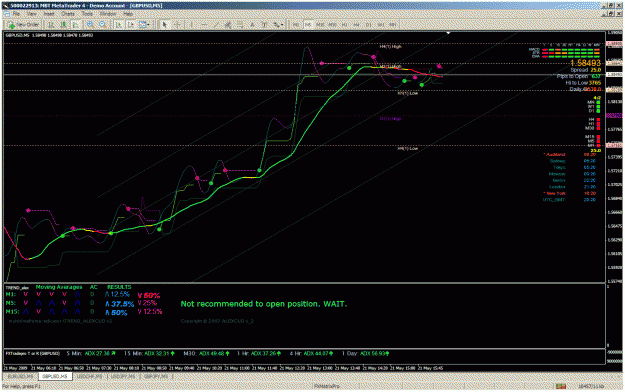The image size is (625, 392).
Task: Choose the Arrows objects tool
Action: [276, 25]
